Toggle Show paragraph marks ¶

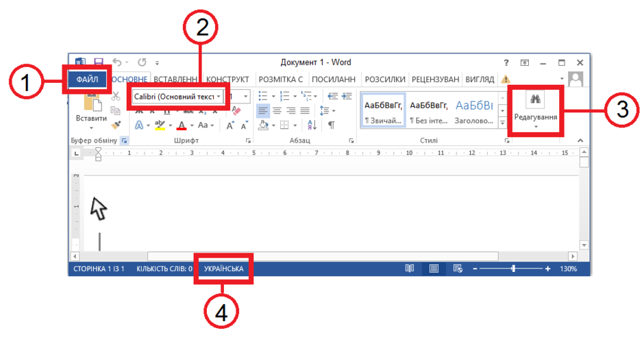pos(332,125)
